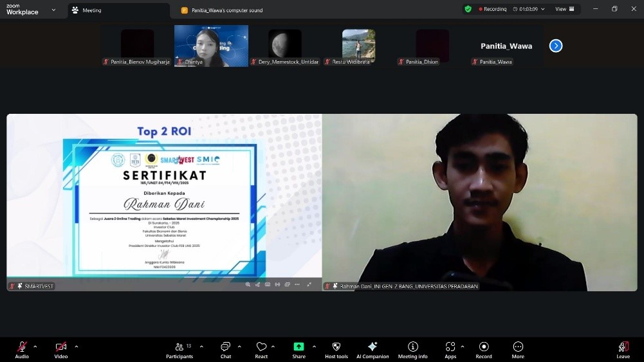Open the More options menu
This screenshot has width=644, height=362.
(518, 348)
